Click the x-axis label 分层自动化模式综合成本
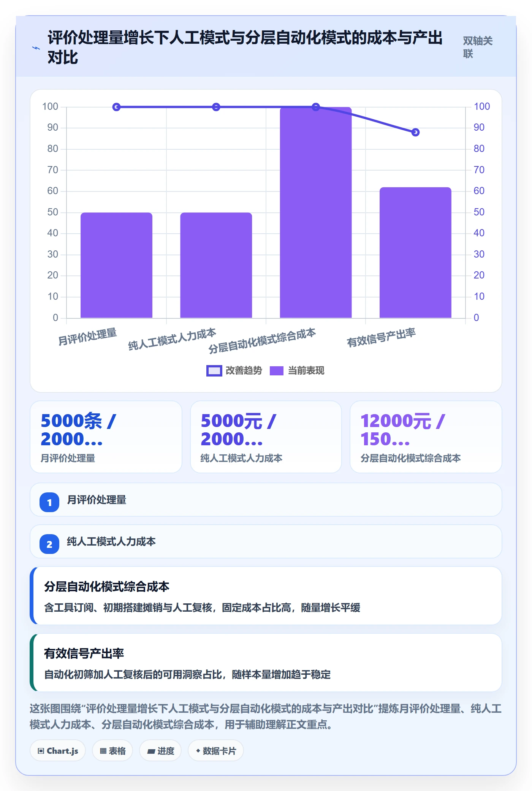The image size is (532, 791). [x=262, y=341]
